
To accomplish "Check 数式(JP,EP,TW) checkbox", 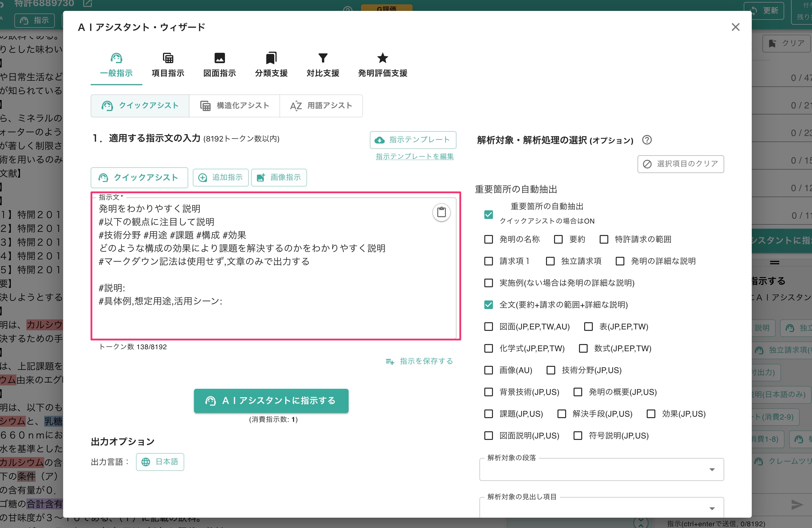I will click(583, 348).
